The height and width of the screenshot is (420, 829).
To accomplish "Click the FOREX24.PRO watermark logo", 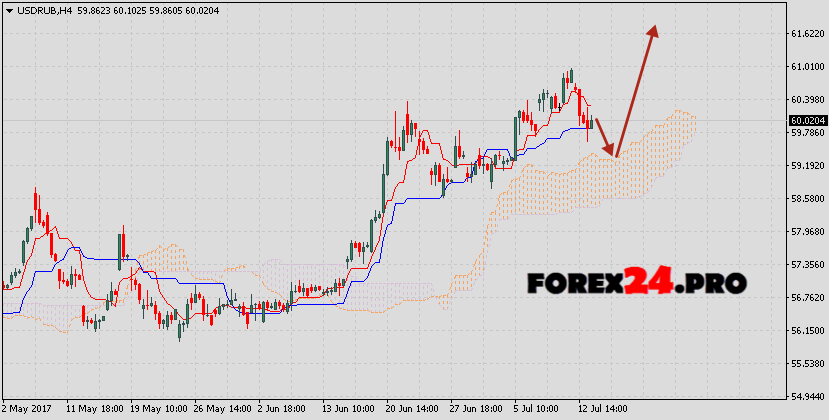I will coord(636,284).
